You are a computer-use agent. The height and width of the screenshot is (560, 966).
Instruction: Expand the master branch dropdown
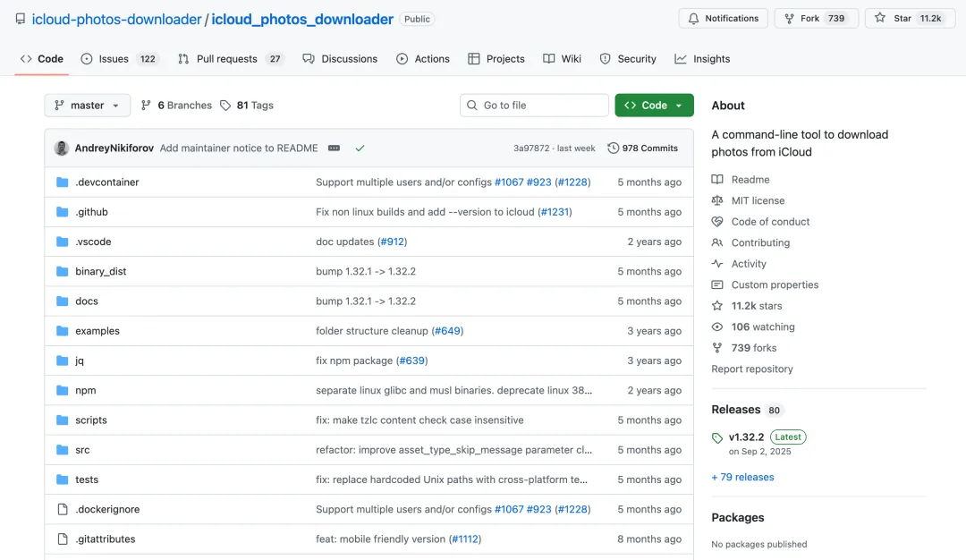click(87, 106)
